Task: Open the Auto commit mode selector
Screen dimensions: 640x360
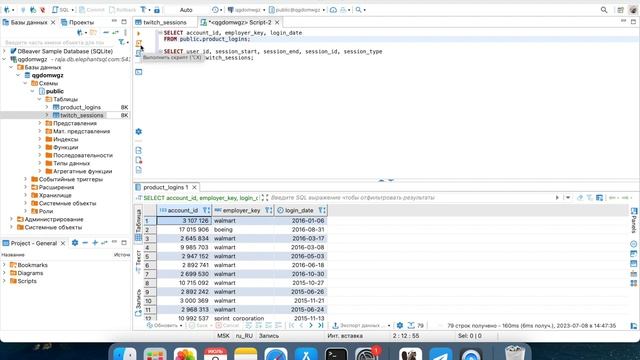Action: 186,10
